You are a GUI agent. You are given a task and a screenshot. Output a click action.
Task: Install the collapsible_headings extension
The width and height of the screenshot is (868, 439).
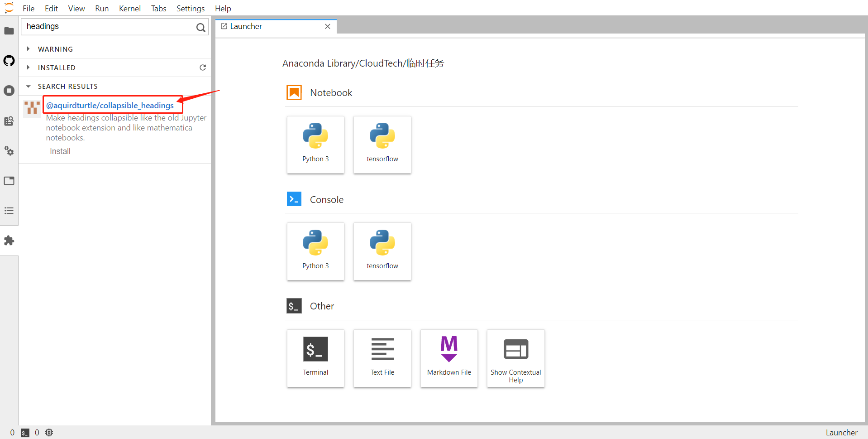[60, 151]
